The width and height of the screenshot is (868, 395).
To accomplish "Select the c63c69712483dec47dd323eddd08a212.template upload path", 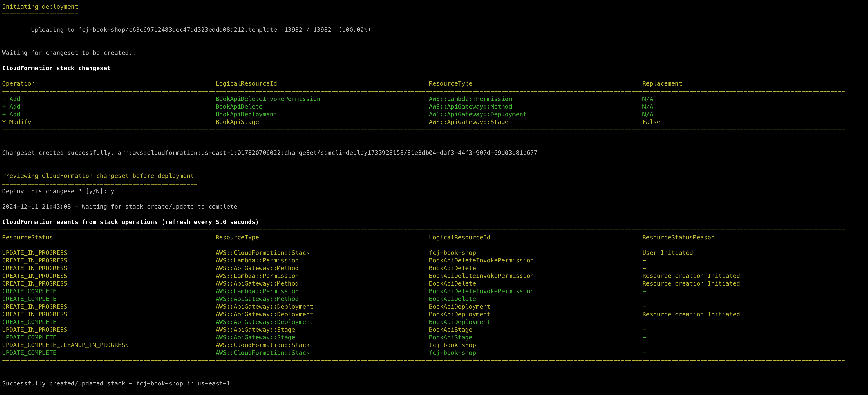I will click(178, 30).
